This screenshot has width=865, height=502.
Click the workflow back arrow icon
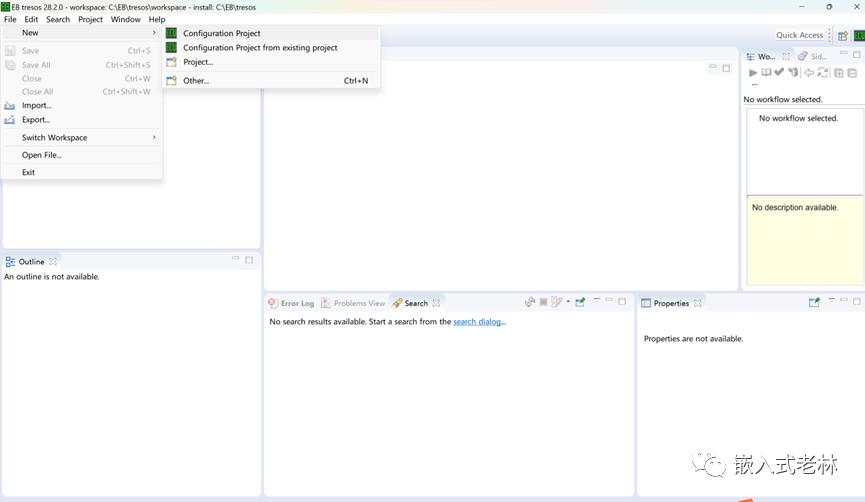[809, 72]
